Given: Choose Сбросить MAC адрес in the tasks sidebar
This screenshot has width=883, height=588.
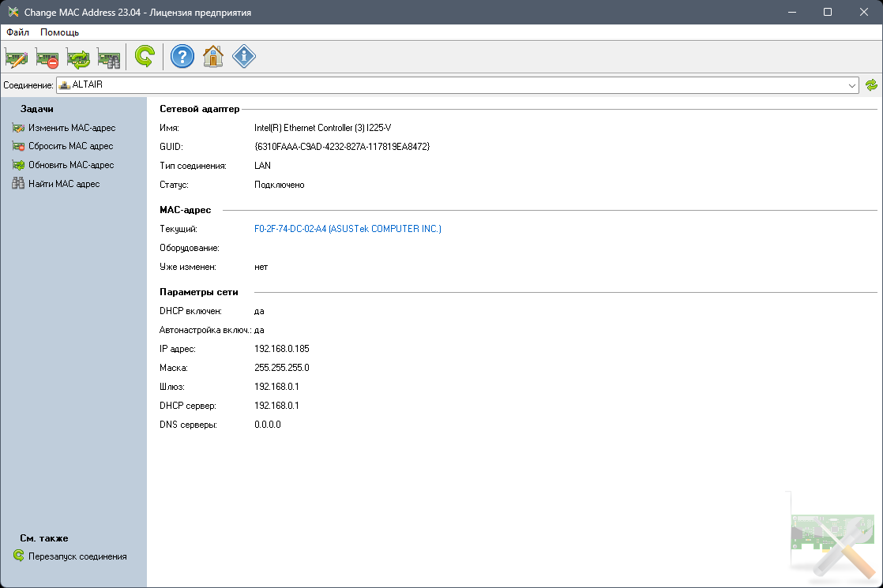Looking at the screenshot, I should (x=70, y=146).
